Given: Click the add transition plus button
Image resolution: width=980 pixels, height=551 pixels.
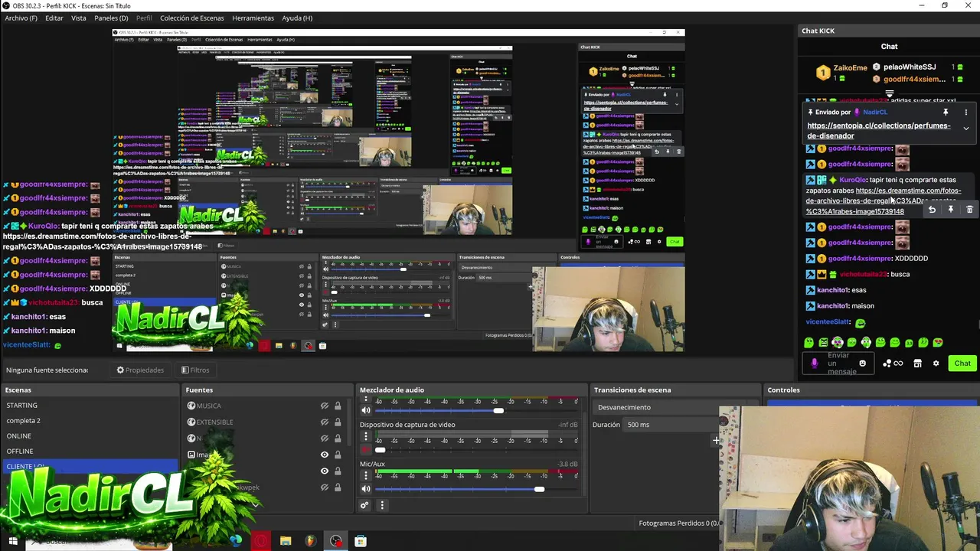Looking at the screenshot, I should (x=716, y=440).
